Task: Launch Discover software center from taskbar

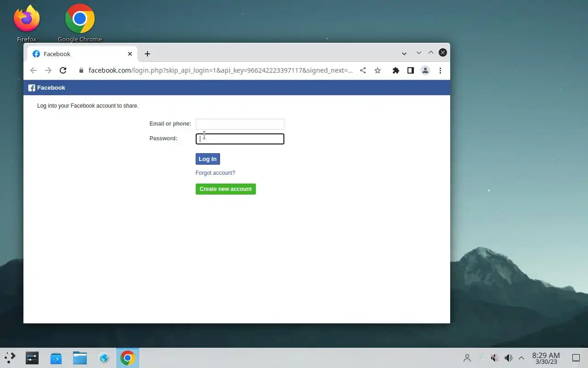Action: (x=56, y=358)
